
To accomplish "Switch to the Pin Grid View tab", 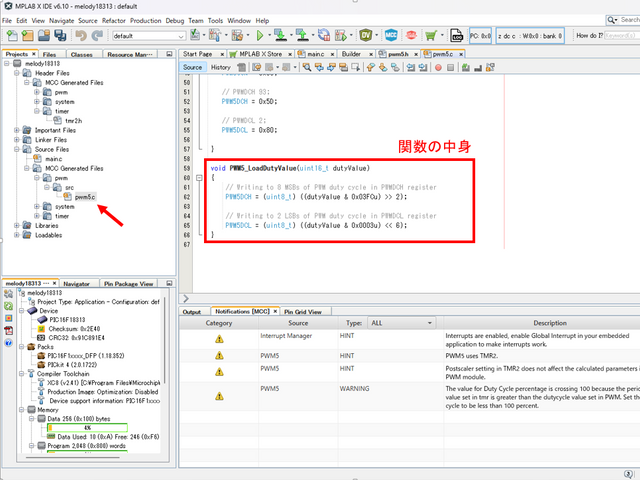I will tap(301, 311).
